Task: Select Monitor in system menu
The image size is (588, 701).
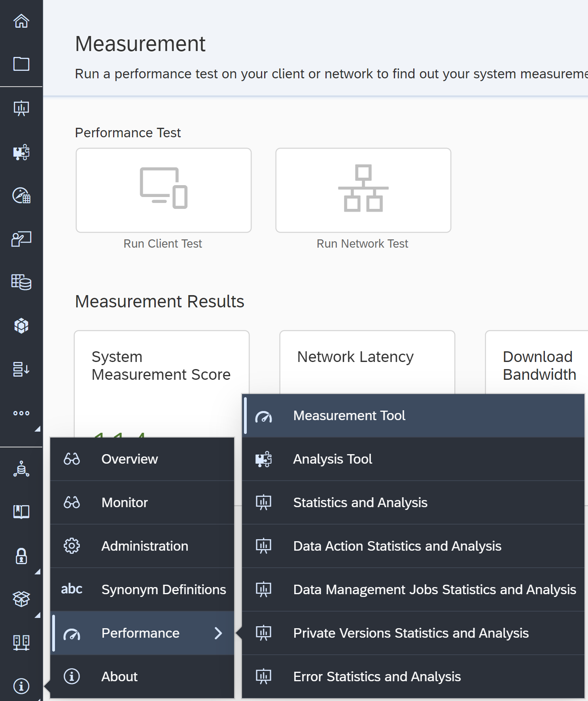Action: click(x=142, y=502)
